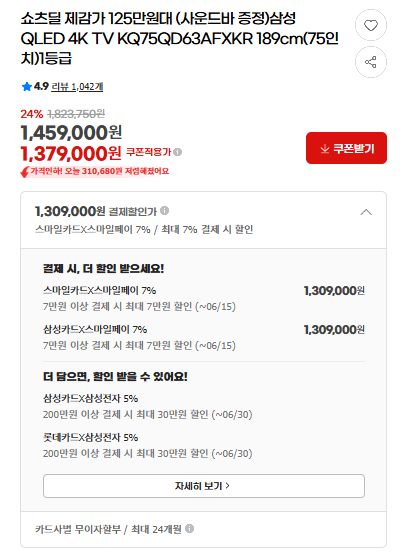The image size is (407, 558).
Task: Click 카드사별 무이자할부 installment text
Action: 78,529
